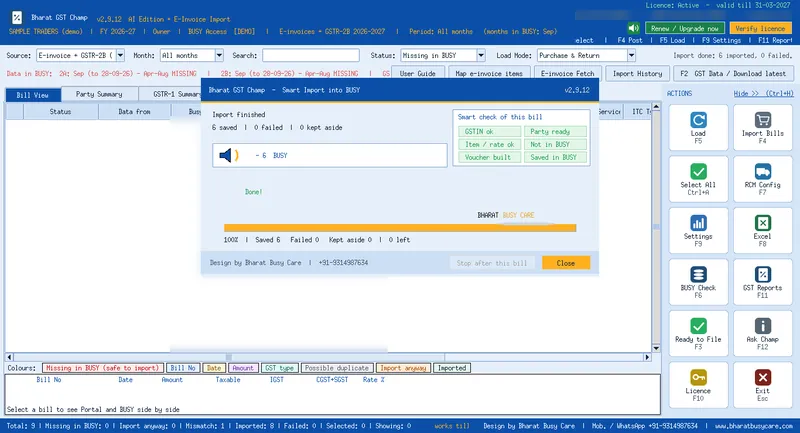This screenshot has height=433, width=800.
Task: Click the Import anyway colour legend
Action: pos(403,368)
